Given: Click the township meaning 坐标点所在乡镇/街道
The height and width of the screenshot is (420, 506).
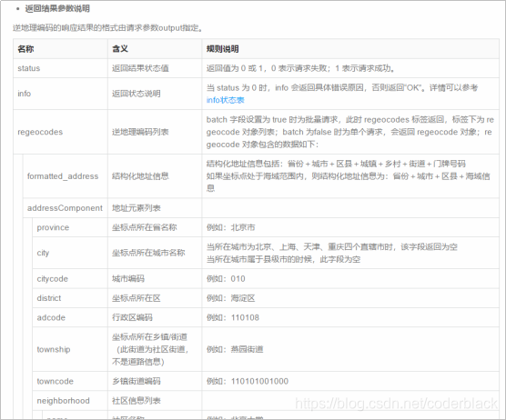Looking at the screenshot, I should 150,349.
